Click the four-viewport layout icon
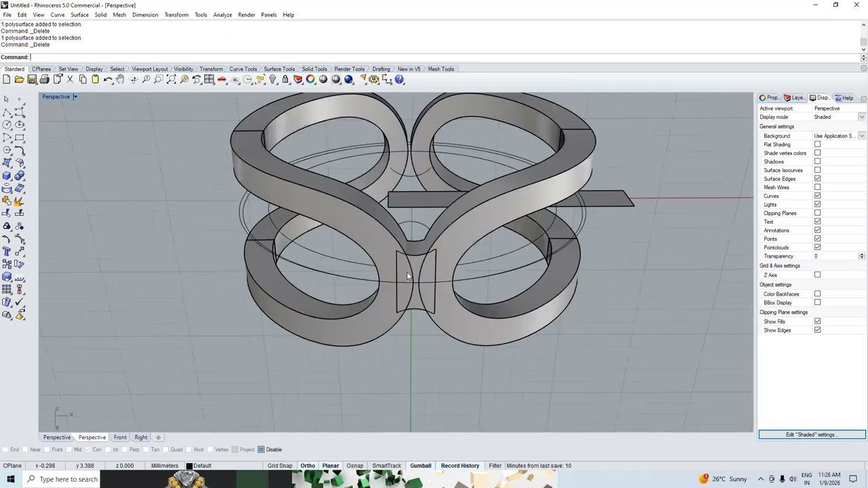868x488 pixels. tap(210, 80)
